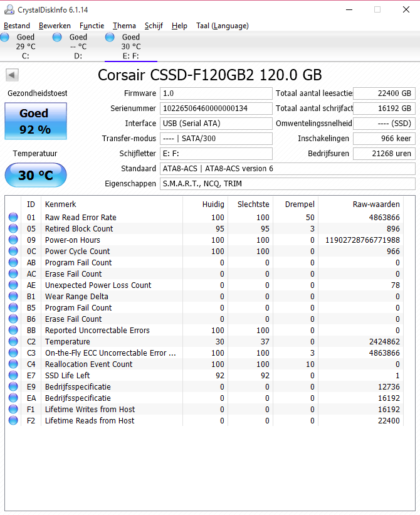Click status icon for Lifetime Reads from Host

click(x=13, y=420)
